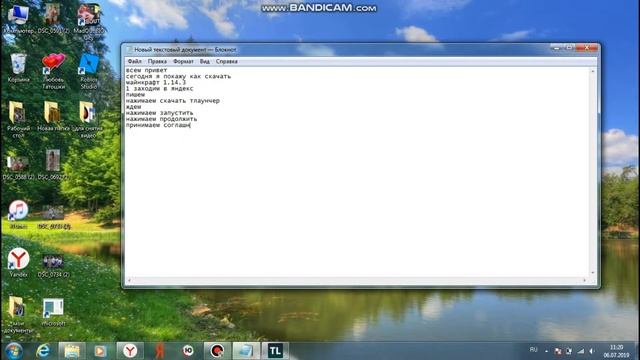Click the 'принимаем соглаше' last line
The height and width of the screenshot is (360, 640).
pyautogui.click(x=158, y=125)
